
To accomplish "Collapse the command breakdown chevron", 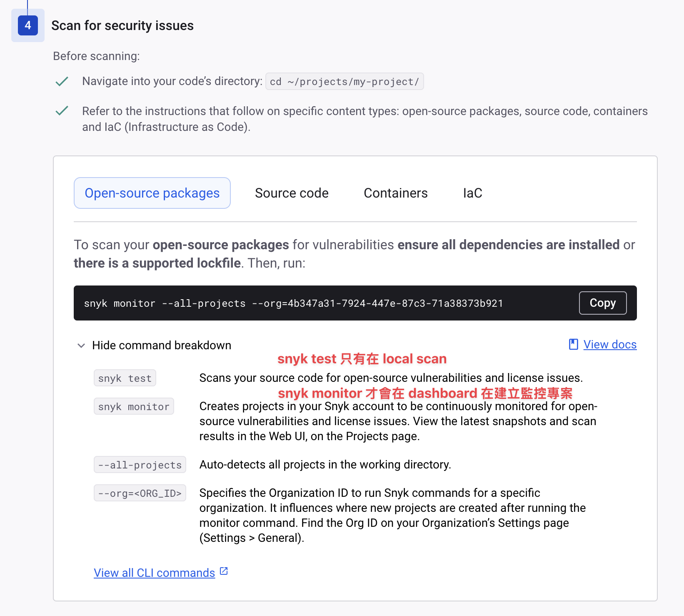I will (81, 346).
